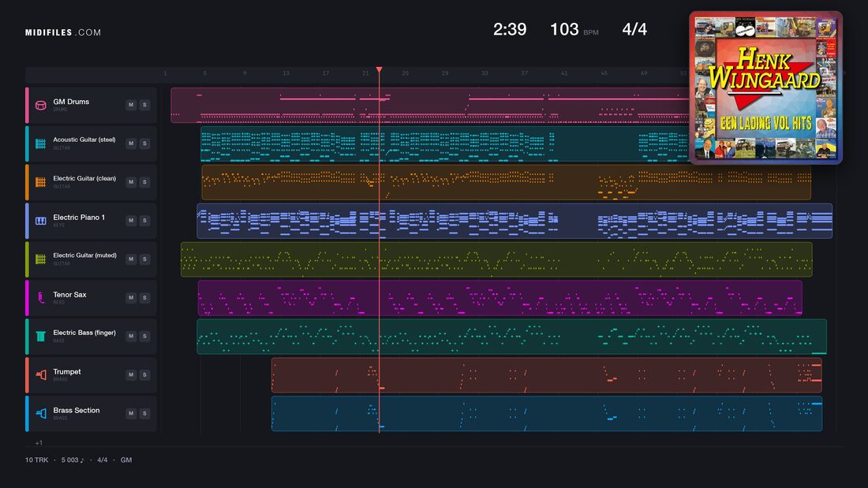Solo the Tenor Sax track
This screenshot has width=868, height=488.
(144, 298)
